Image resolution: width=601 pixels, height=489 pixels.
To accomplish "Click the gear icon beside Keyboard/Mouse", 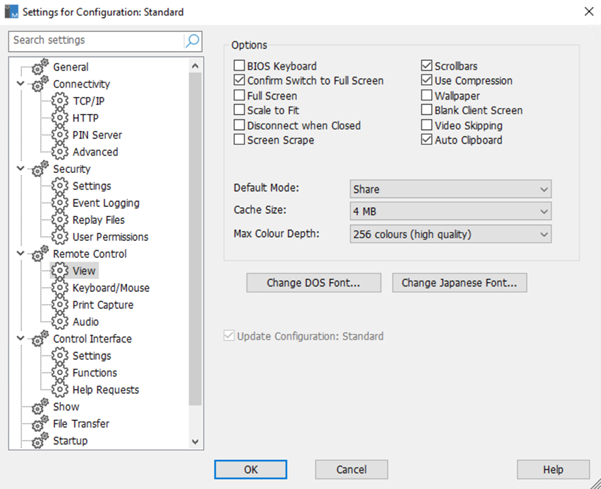I will pyautogui.click(x=60, y=288).
